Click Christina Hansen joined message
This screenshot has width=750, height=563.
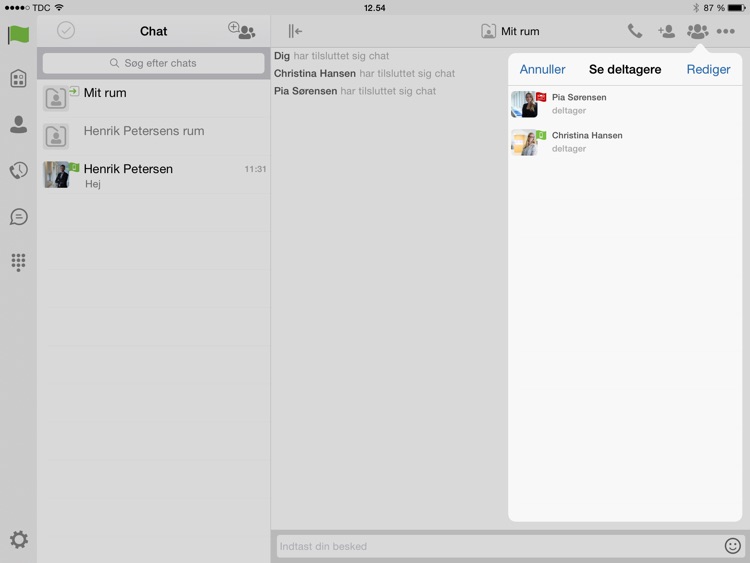(x=364, y=73)
